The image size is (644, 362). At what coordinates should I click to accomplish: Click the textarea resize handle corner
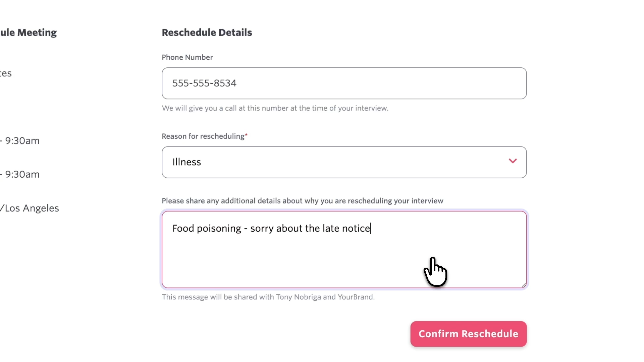[524, 285]
